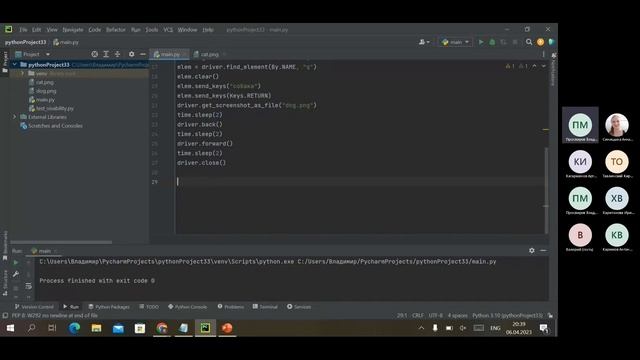This screenshot has width=640, height=360.
Task: Open the Refactor menu
Action: [116, 30]
